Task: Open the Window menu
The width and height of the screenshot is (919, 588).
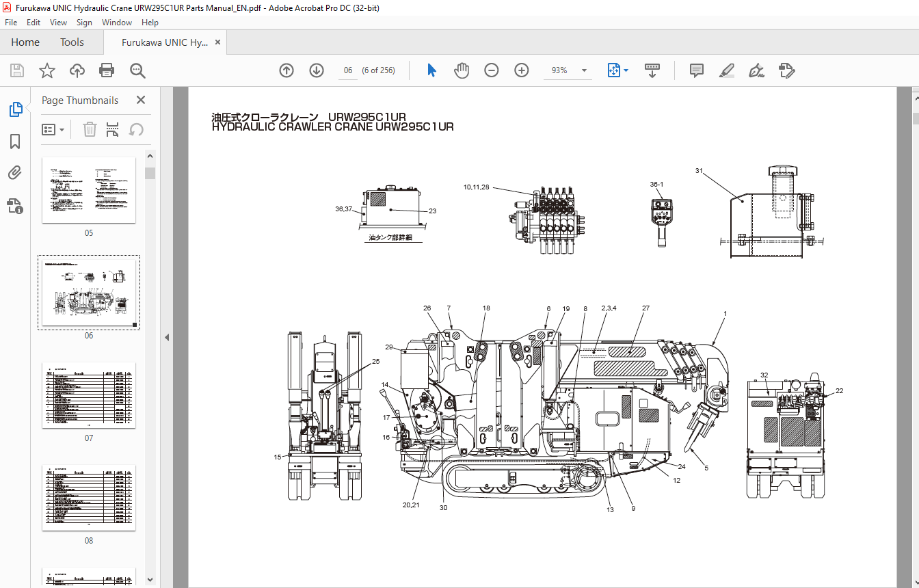Action: (117, 23)
